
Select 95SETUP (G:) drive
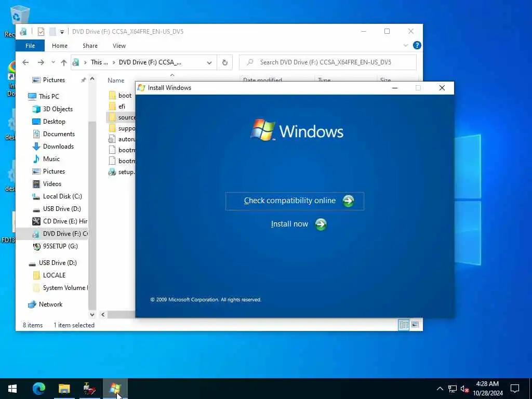(x=60, y=246)
